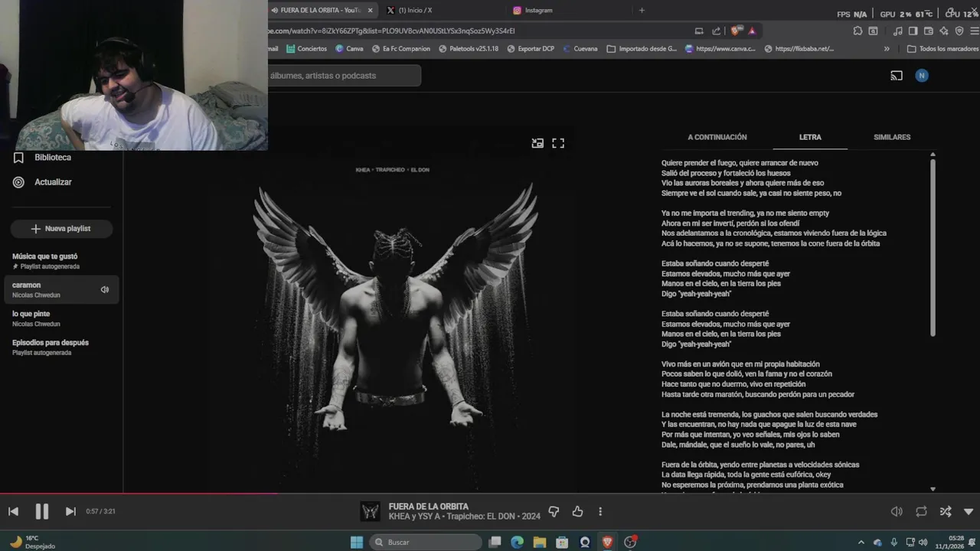Switch to the A CONTINUACIÓN tab
This screenshot has width=980, height=551.
click(x=717, y=137)
